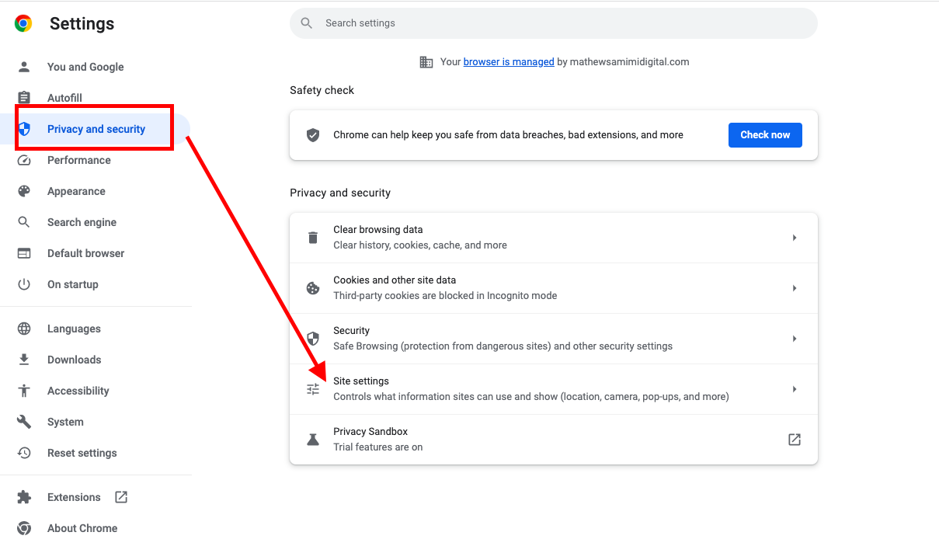Expand the Security row arrow
Image resolution: width=939 pixels, height=560 pixels.
point(794,339)
